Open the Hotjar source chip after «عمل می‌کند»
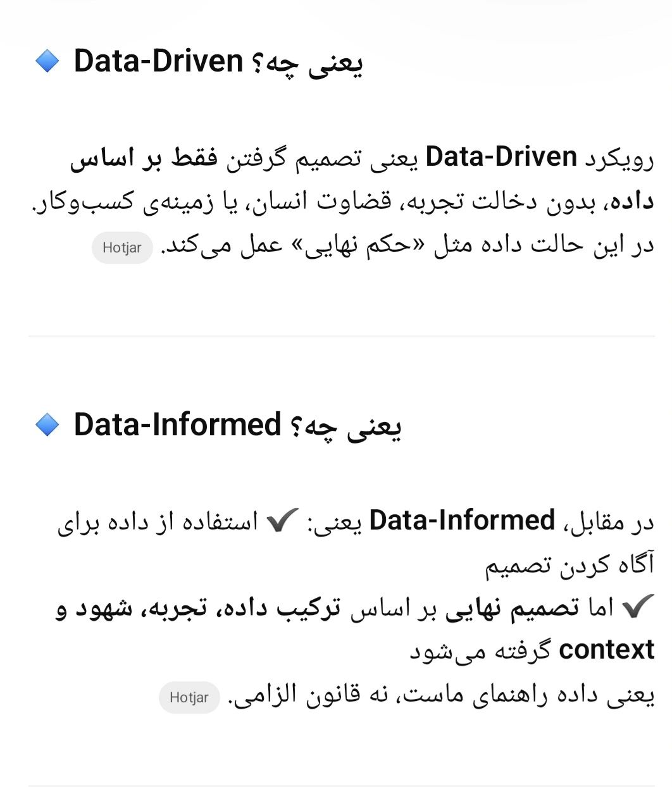 click(122, 247)
